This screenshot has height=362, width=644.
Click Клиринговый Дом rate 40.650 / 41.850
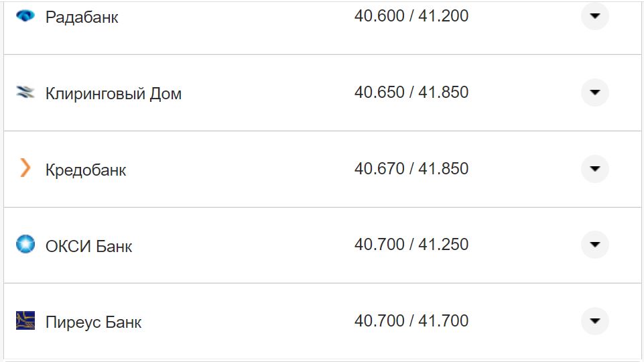click(x=411, y=93)
